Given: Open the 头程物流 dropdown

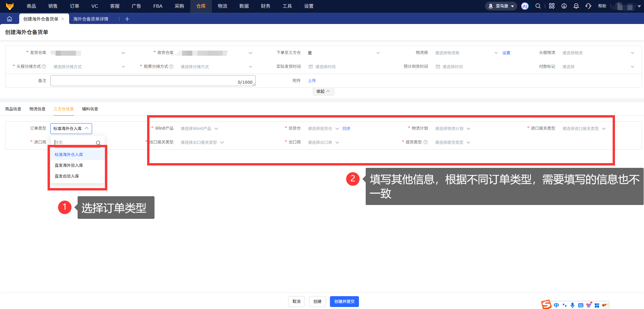Looking at the screenshot, I should pyautogui.click(x=598, y=53).
